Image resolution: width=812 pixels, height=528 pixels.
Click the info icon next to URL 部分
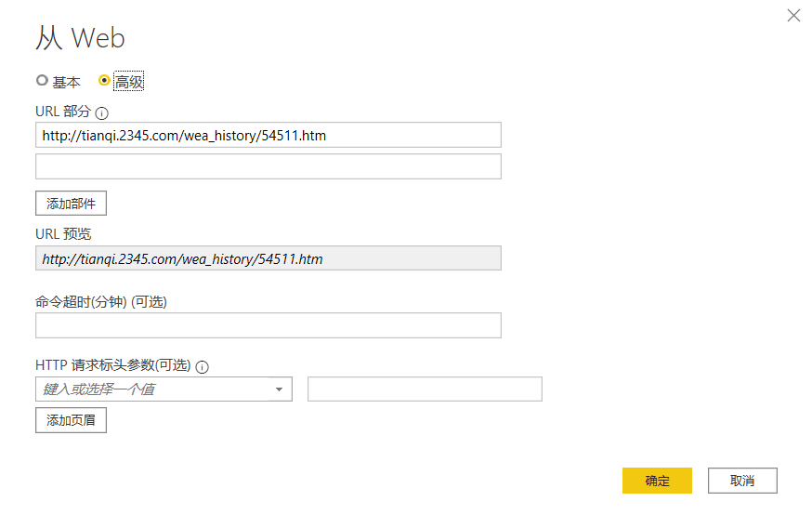click(102, 113)
